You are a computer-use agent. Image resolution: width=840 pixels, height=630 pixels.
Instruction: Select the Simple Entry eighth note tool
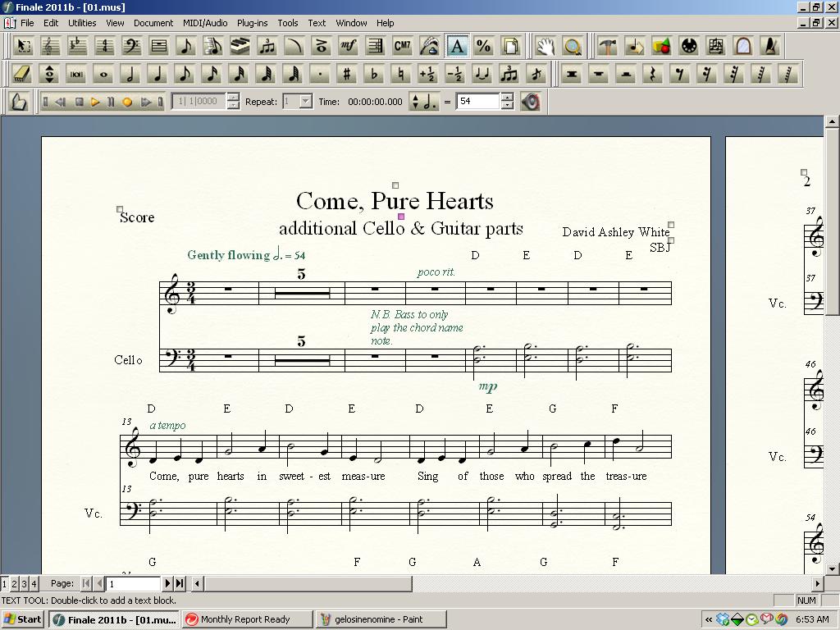(x=186, y=46)
